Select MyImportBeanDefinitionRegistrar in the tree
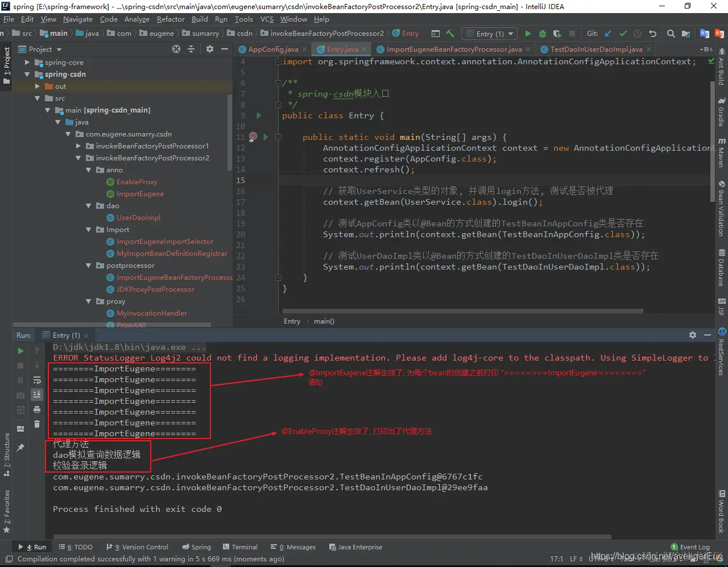 [172, 254]
